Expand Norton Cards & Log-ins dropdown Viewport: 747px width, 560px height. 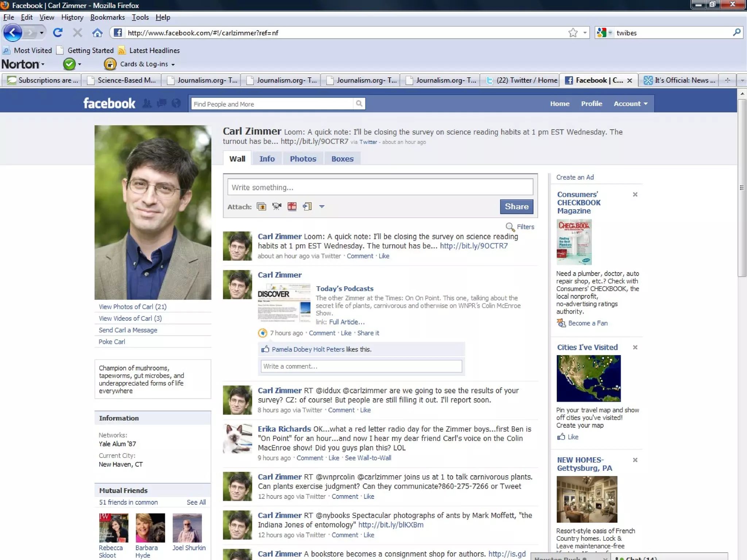click(x=173, y=65)
